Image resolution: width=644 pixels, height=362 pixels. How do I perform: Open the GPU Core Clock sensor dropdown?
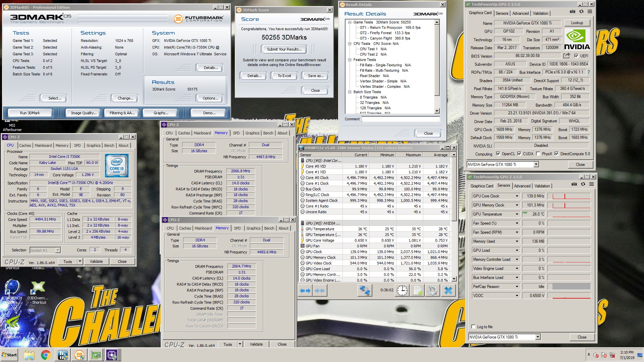[x=517, y=196]
